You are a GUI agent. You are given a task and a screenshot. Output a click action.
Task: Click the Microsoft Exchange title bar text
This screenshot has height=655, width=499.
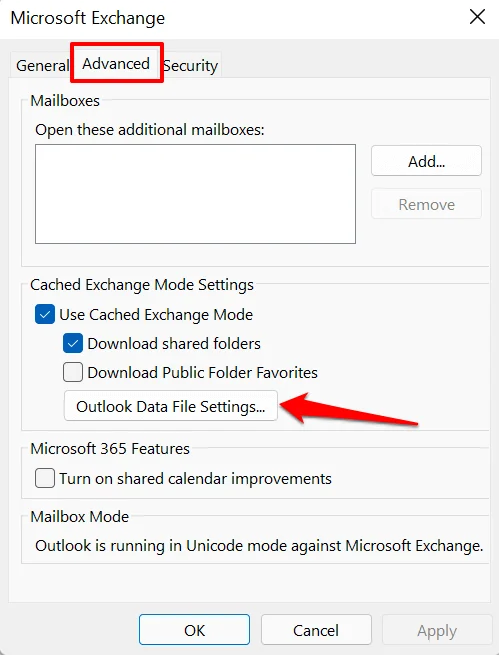point(88,18)
